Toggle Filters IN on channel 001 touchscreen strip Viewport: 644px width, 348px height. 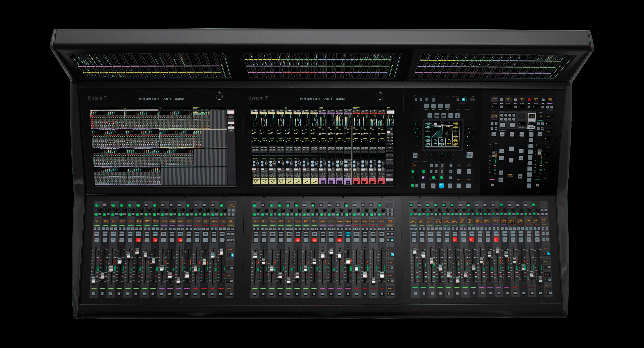(x=254, y=162)
